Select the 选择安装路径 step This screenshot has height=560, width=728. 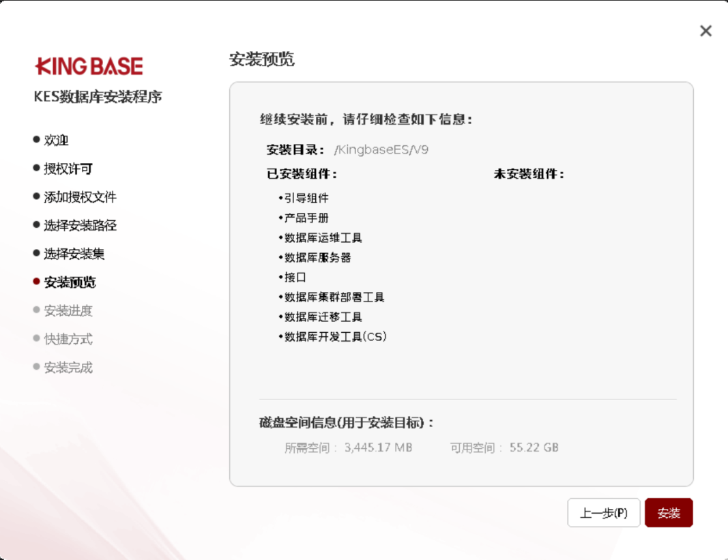(80, 225)
